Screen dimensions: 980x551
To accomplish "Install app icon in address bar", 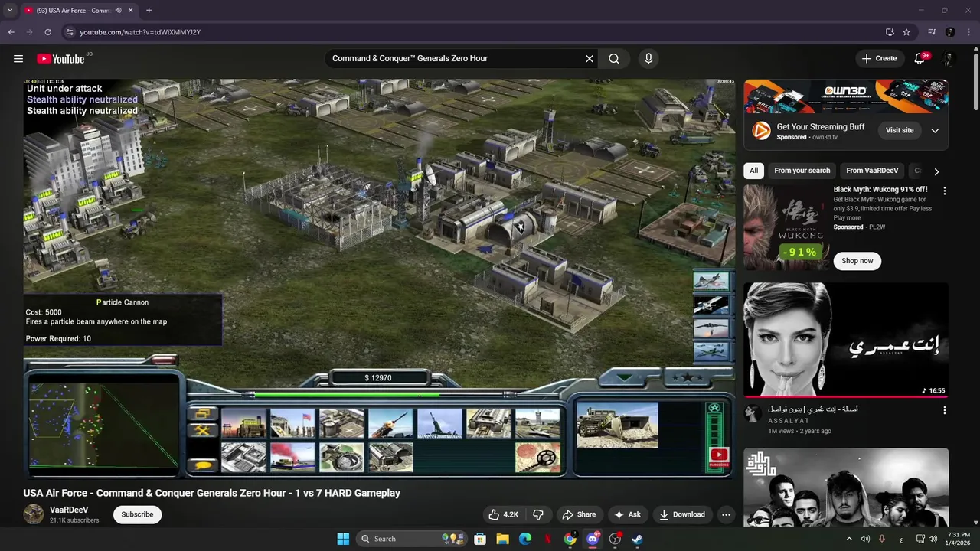I will (x=890, y=32).
